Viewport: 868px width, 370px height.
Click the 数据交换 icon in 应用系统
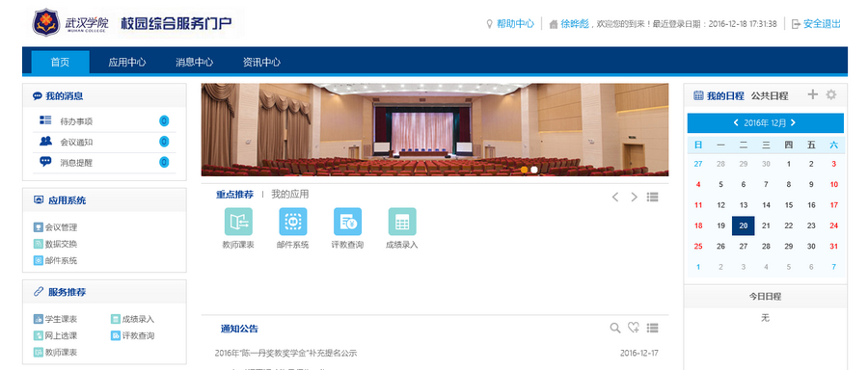(x=39, y=244)
